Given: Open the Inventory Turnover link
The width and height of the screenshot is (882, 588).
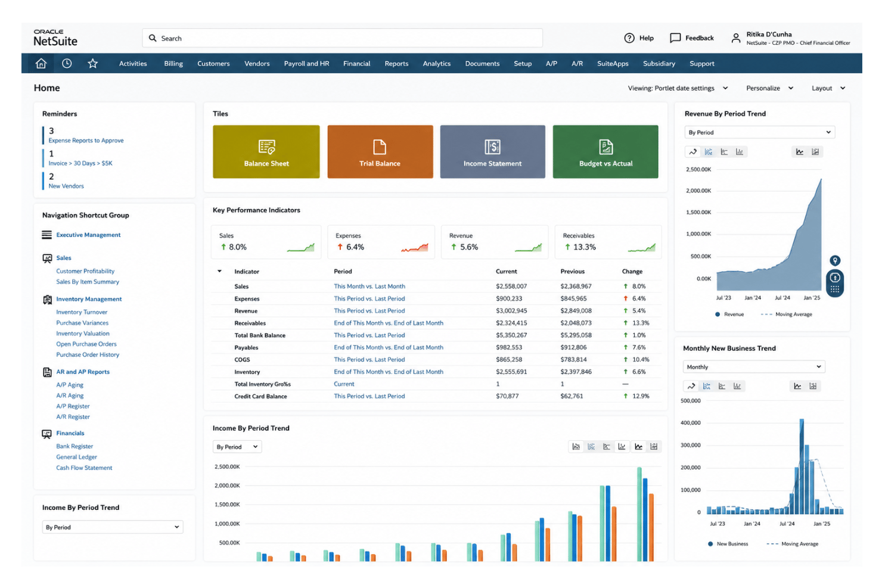Looking at the screenshot, I should click(x=82, y=312).
